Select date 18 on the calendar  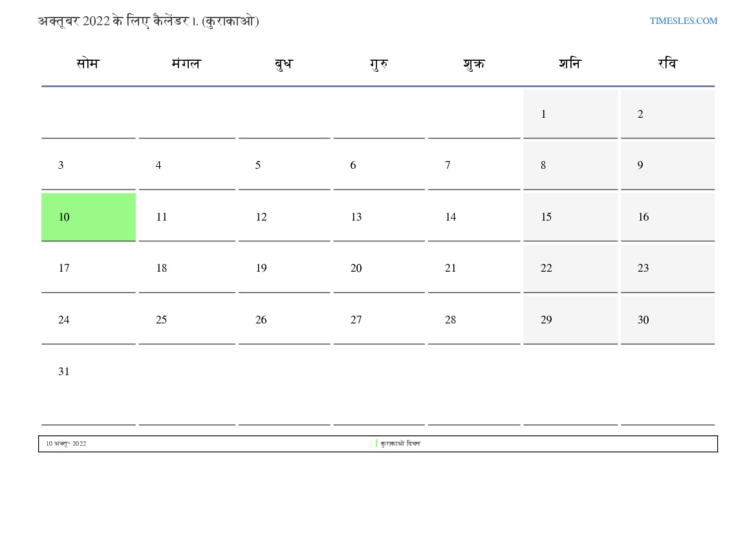(x=187, y=268)
